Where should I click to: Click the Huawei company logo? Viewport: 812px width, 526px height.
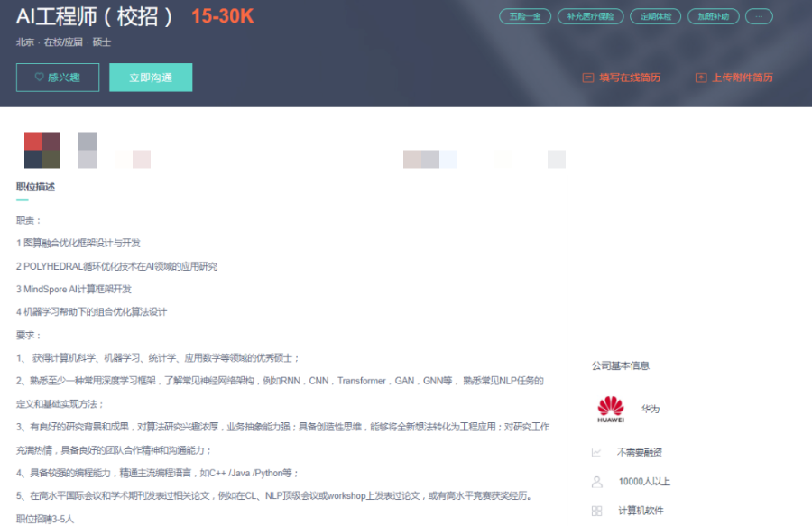611,410
